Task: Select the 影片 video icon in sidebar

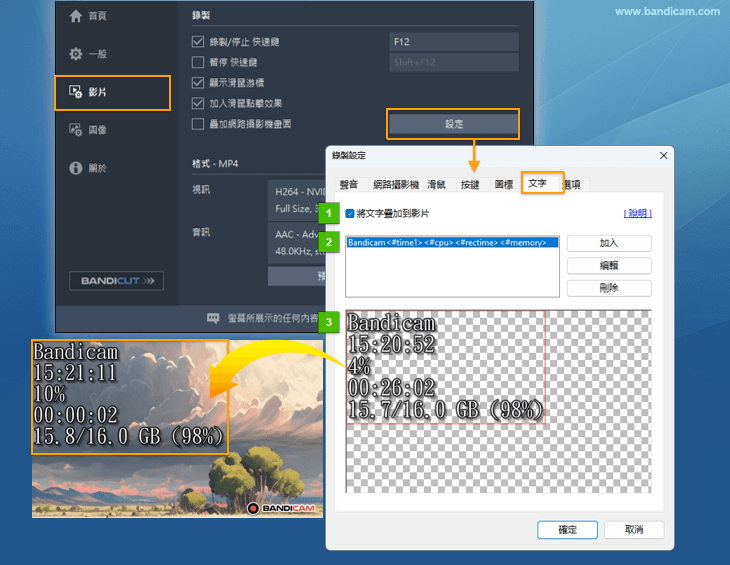Action: click(x=75, y=92)
